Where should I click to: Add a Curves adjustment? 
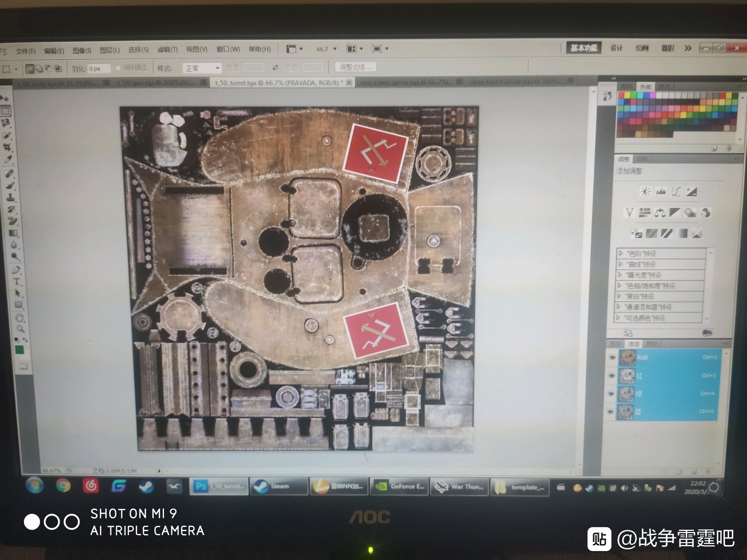[x=676, y=192]
